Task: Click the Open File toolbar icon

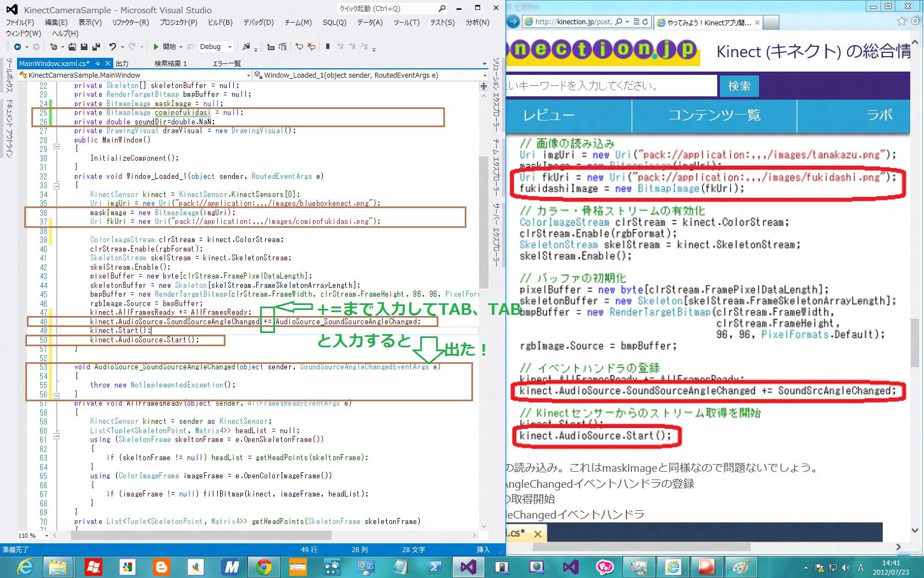Action: tap(73, 47)
